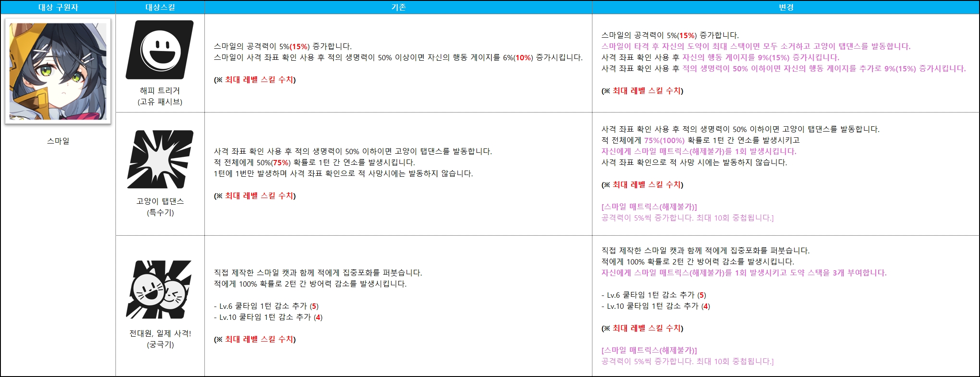Click 변경 ultimate line 직접 제작한 스마일 캣과
980x377 pixels.
tap(705, 251)
